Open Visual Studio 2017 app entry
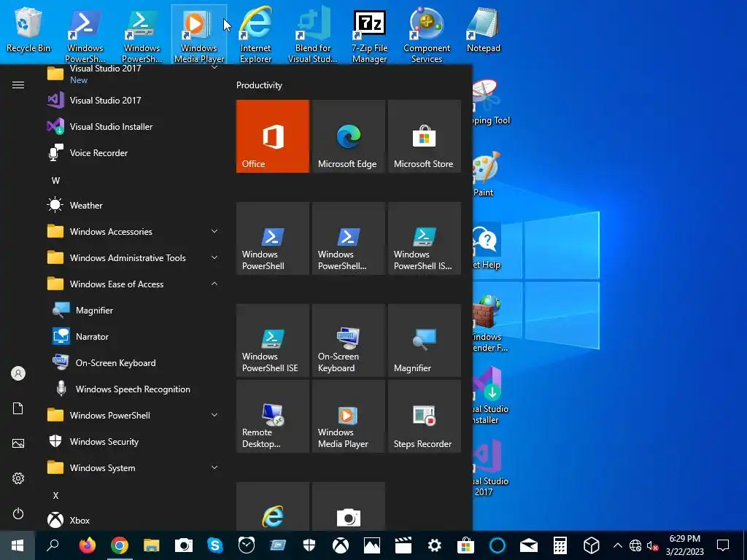The height and width of the screenshot is (560, 747). pyautogui.click(x=133, y=101)
